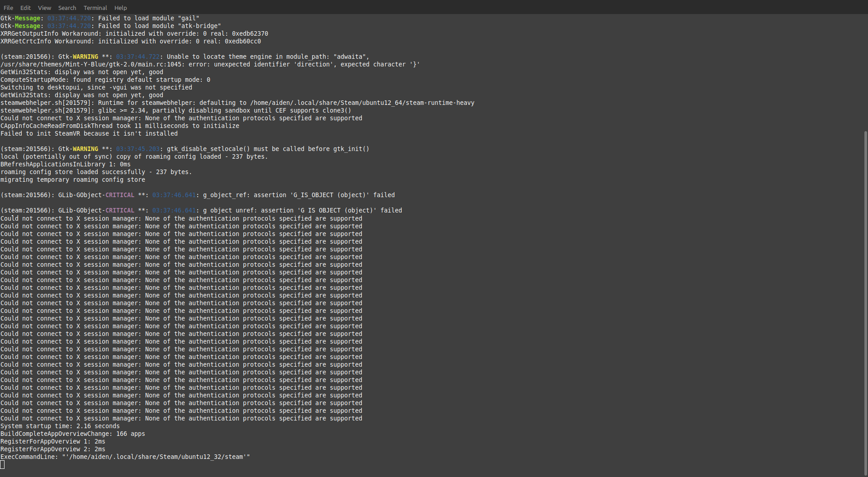Open the File menu
The width and height of the screenshot is (868, 477).
8,8
